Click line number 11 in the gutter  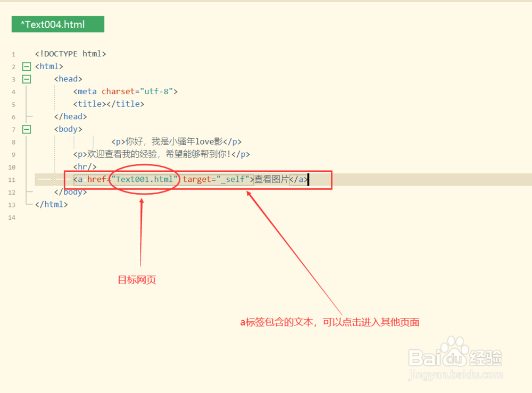(x=12, y=180)
